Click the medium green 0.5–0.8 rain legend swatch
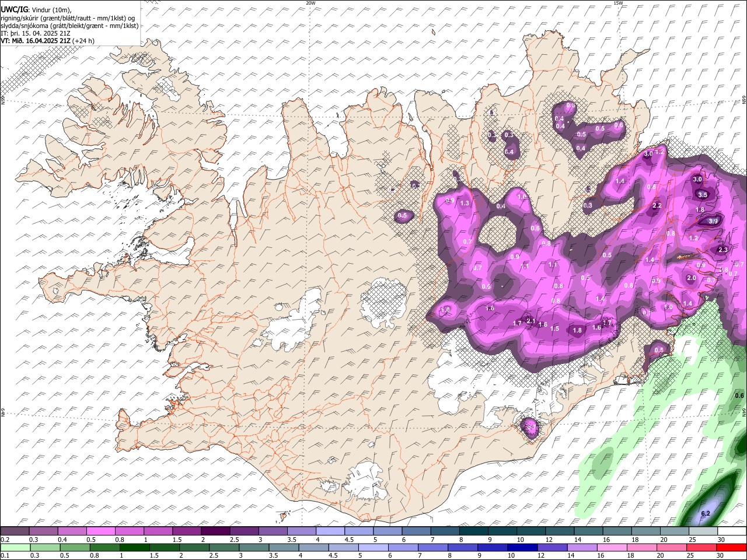 coord(76,547)
